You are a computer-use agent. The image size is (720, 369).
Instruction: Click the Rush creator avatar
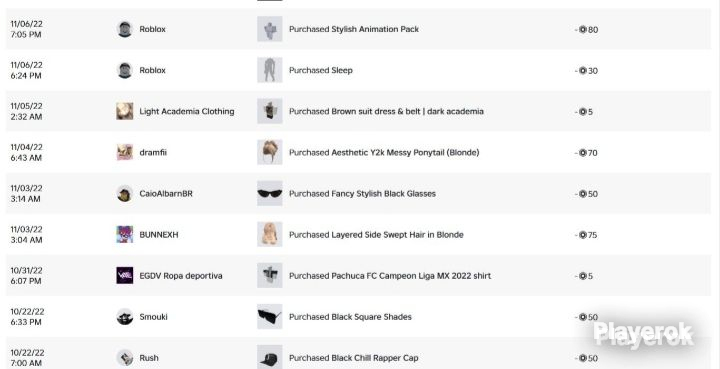click(124, 358)
